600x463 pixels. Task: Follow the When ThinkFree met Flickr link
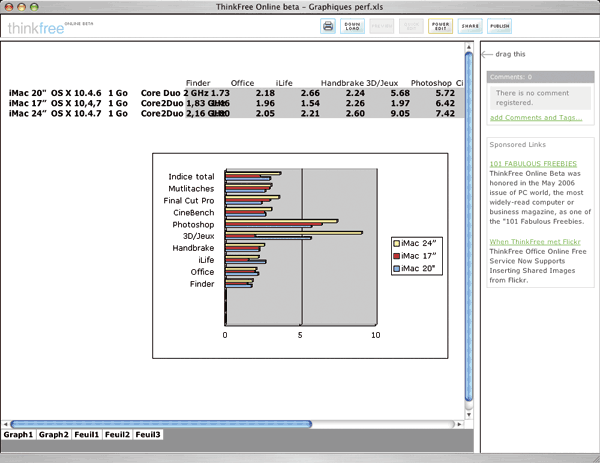[535, 242]
